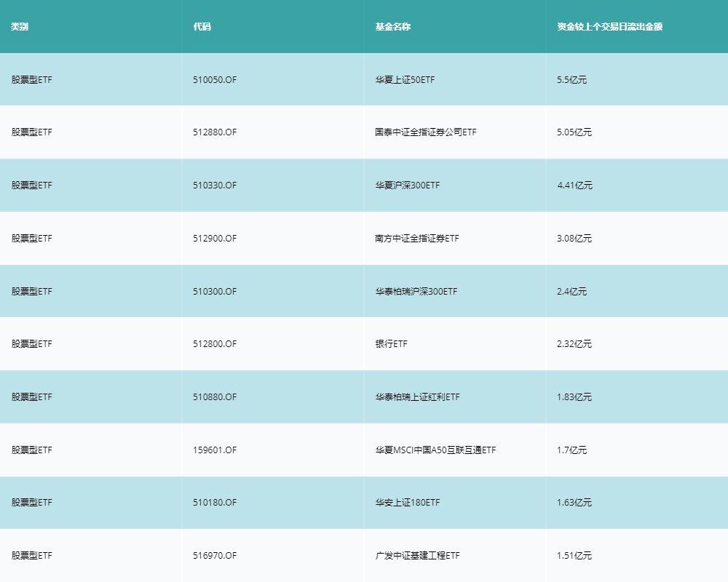Click fund name 华夏MSCI中国A50互联互通ETF
The height and width of the screenshot is (582, 728).
[435, 450]
